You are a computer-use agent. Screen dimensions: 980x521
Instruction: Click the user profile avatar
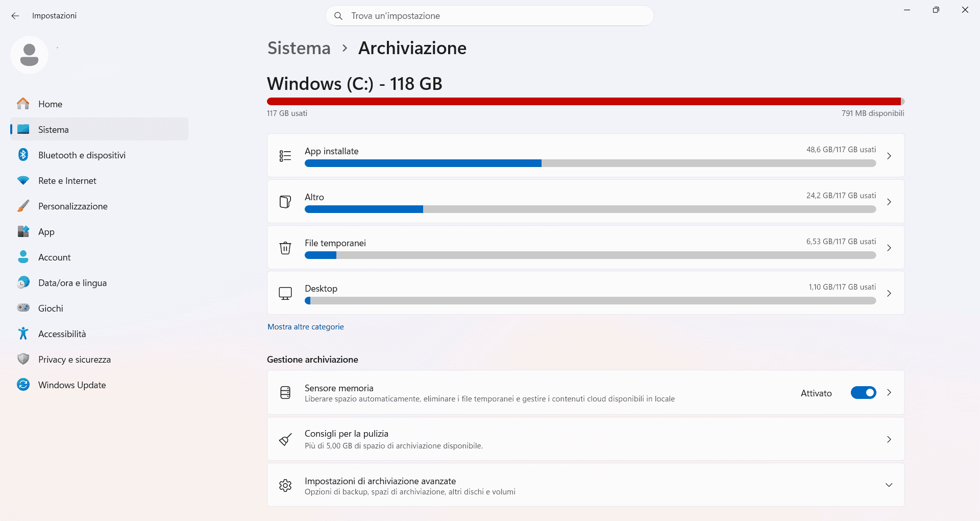click(29, 55)
